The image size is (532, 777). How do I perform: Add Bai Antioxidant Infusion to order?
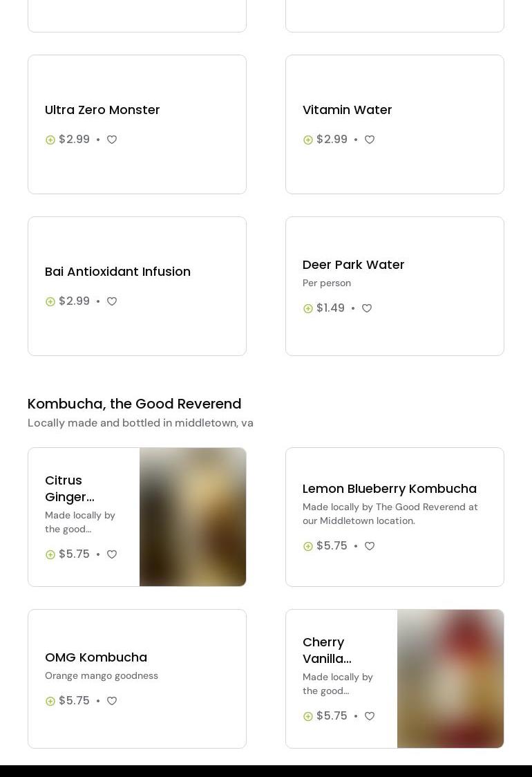coord(50,301)
